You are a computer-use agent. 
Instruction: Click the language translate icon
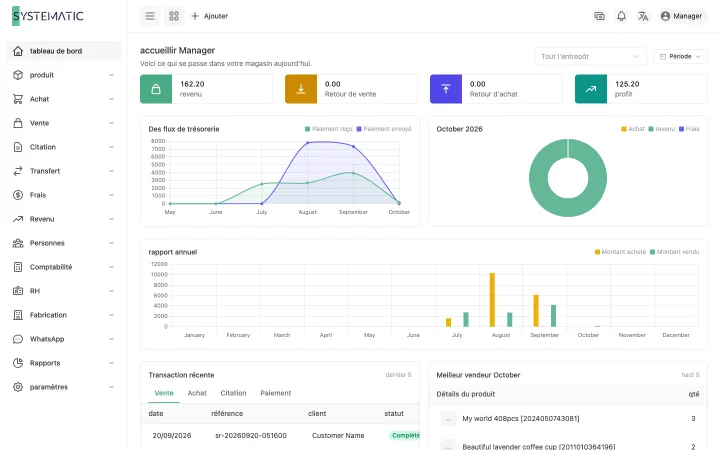[x=643, y=16]
